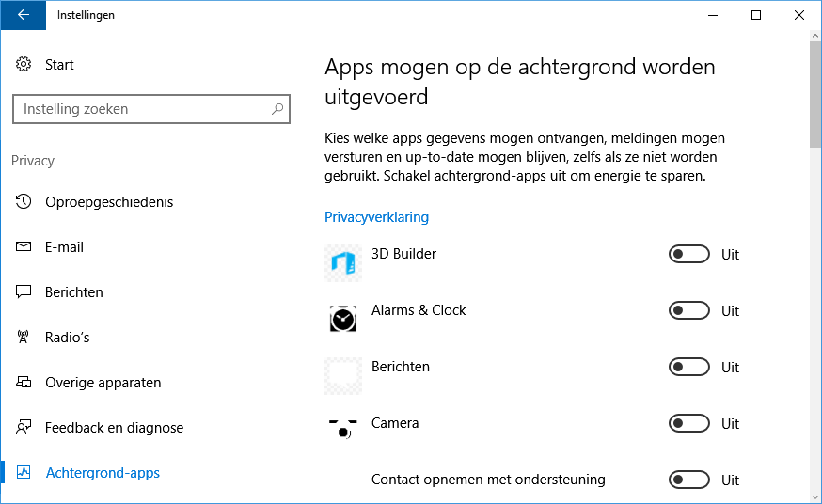Screen dimensions: 822x504
Task: Click the Oproepgeschiedenis history icon
Action: 24,202
